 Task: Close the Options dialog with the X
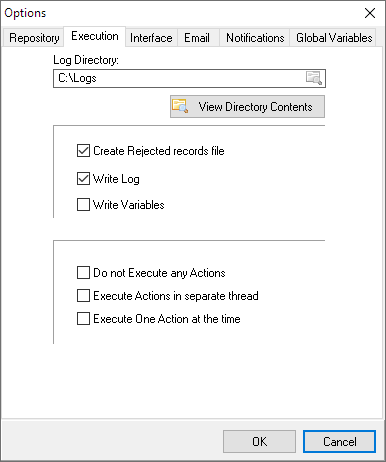point(370,13)
